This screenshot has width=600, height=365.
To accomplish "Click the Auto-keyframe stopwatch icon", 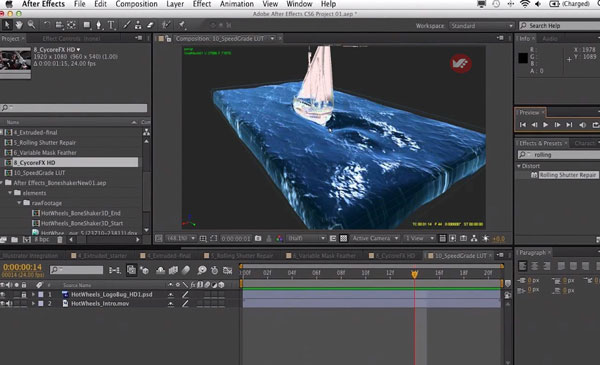I will [215, 270].
